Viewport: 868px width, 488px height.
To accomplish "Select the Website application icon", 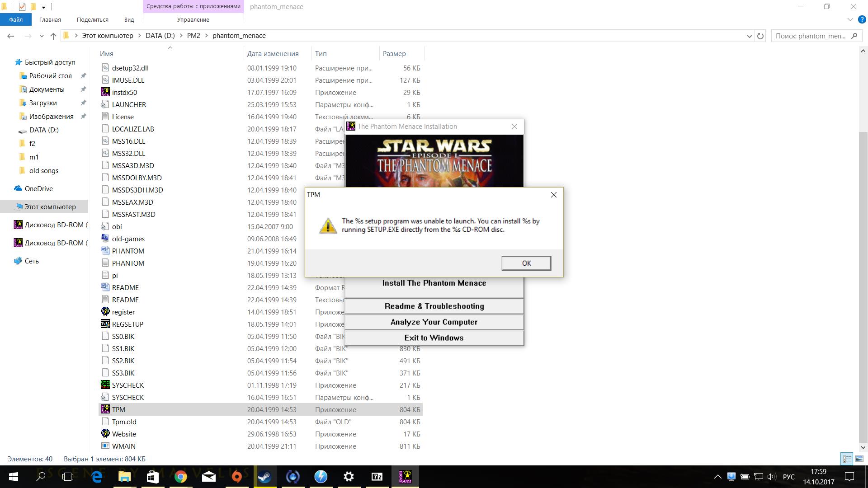I will pyautogui.click(x=105, y=434).
